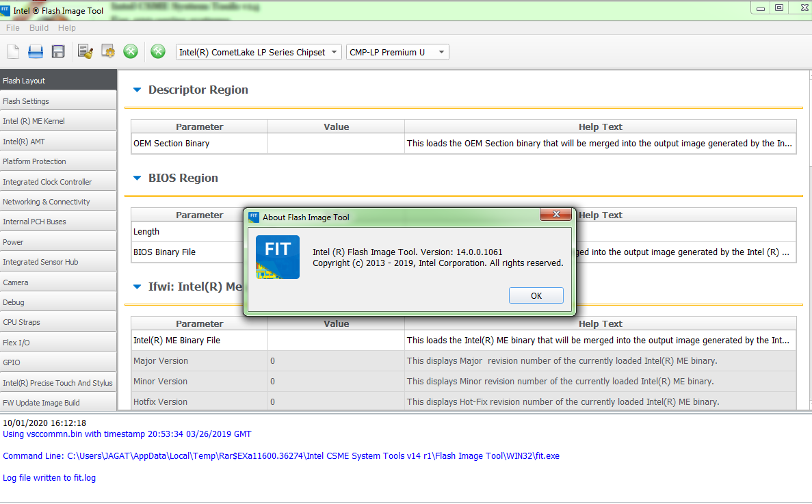This screenshot has width=812, height=504.
Task: Click the copyright line in About dialog
Action: (438, 263)
